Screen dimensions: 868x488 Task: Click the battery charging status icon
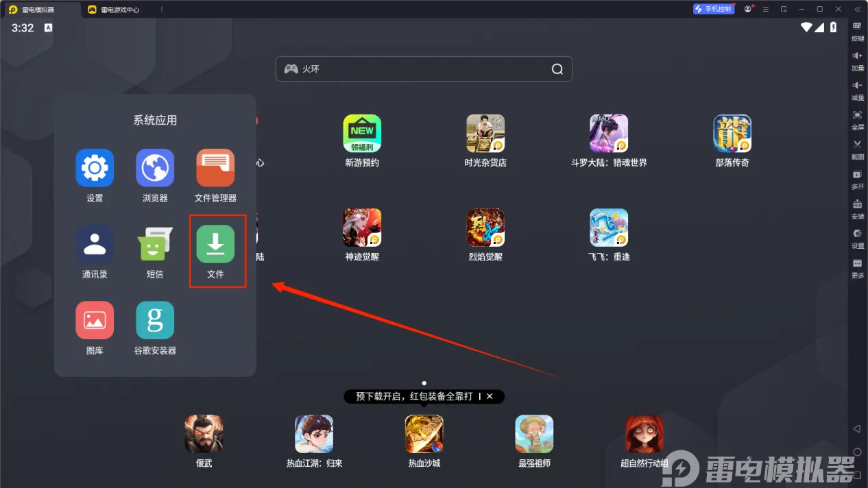834,27
